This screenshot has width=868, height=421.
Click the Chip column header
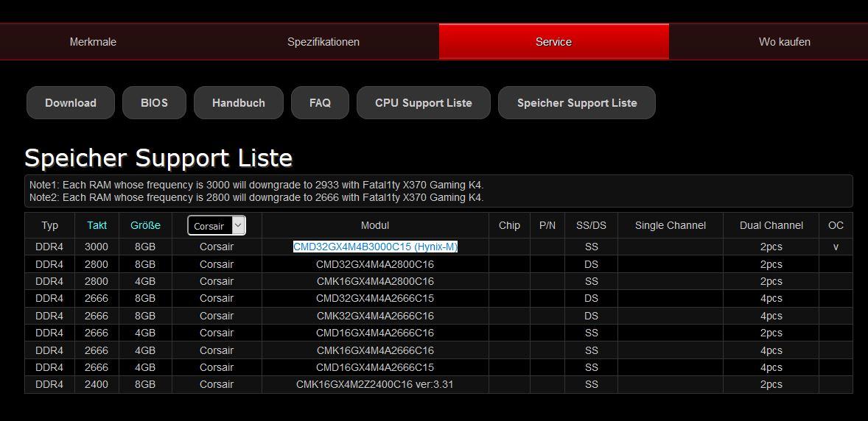coord(509,225)
